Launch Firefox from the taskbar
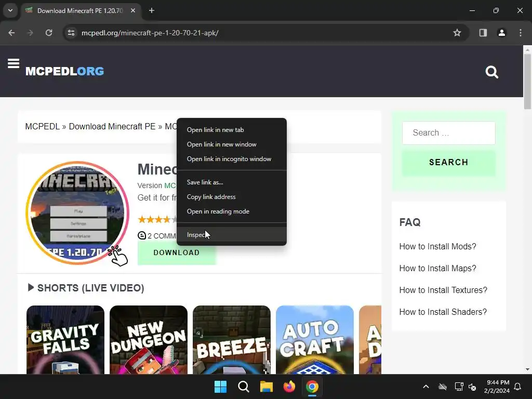 (x=289, y=387)
